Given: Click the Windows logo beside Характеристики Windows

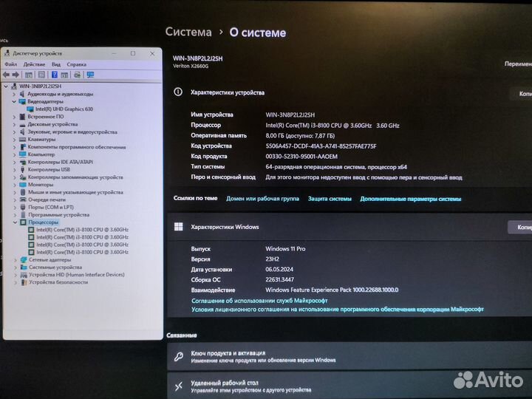Looking at the screenshot, I should (x=179, y=227).
